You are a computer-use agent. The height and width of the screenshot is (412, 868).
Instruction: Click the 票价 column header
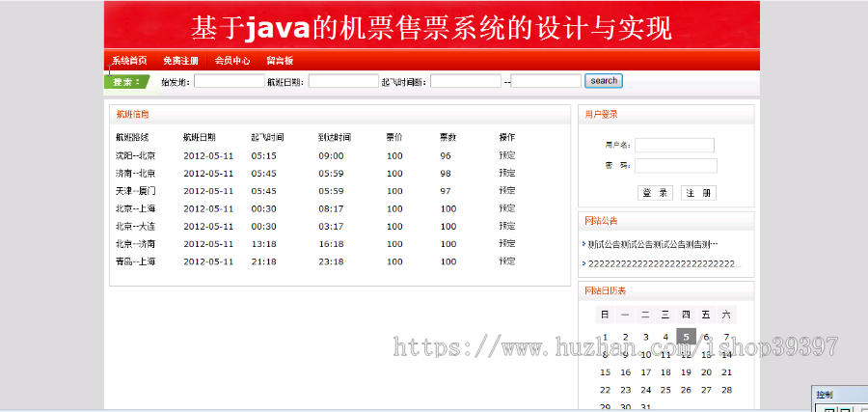[x=394, y=137]
